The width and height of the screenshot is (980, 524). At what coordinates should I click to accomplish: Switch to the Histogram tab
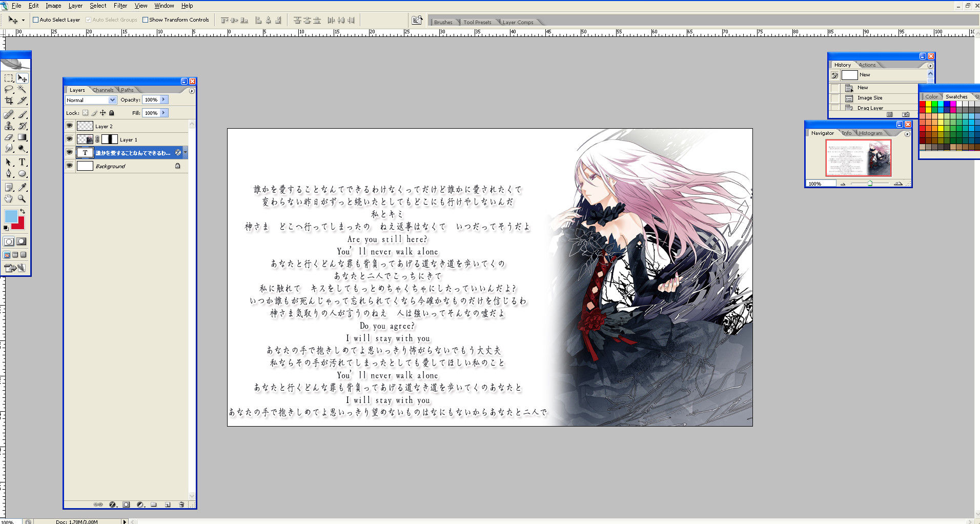870,133
